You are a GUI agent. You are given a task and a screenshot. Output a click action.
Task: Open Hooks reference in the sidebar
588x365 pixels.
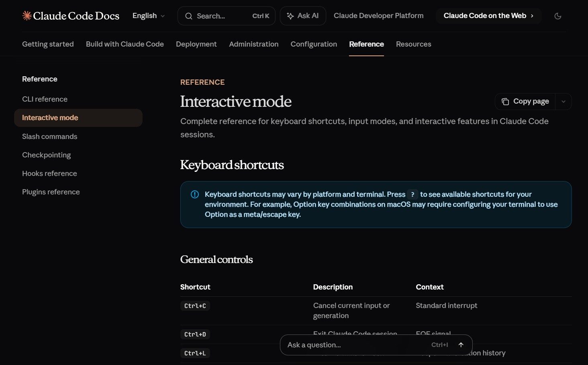[x=49, y=173]
